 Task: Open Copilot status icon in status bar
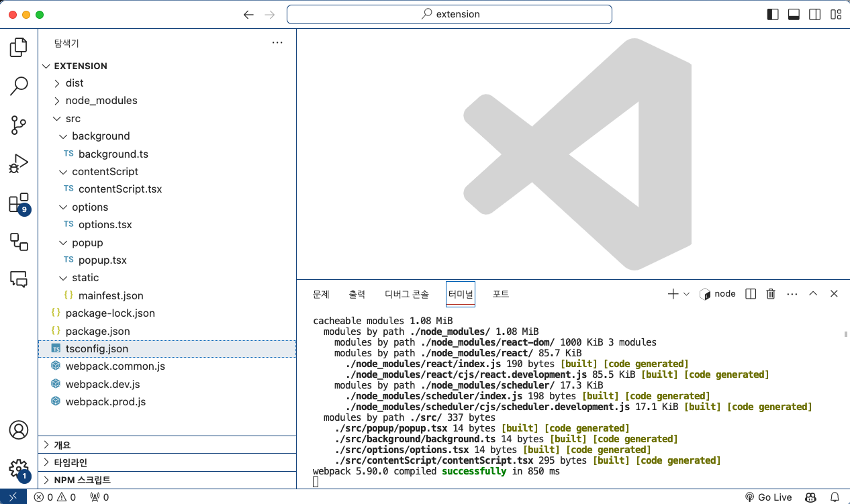(810, 497)
